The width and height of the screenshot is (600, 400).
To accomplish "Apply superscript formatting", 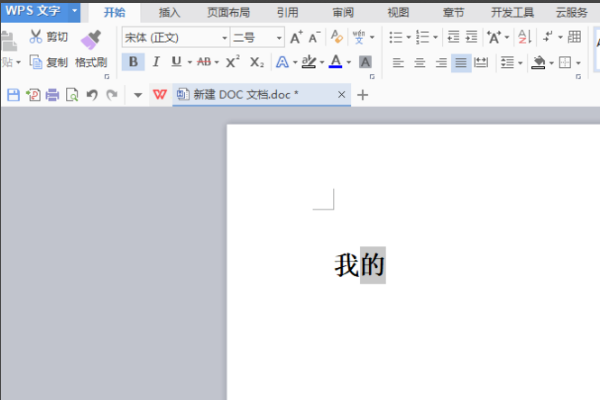I will 232,62.
